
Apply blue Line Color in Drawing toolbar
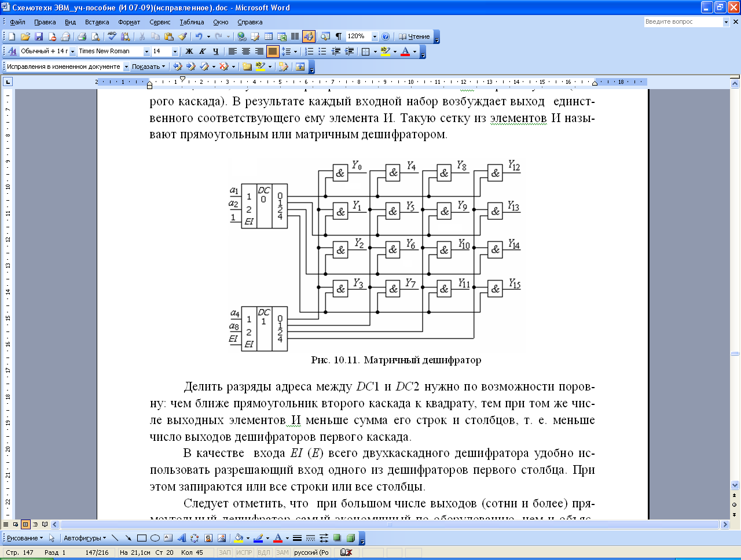258,538
